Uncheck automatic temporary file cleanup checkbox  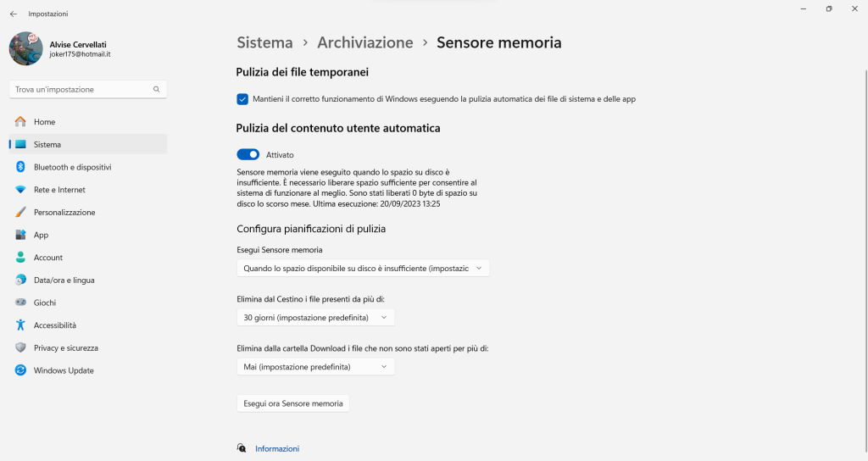242,99
